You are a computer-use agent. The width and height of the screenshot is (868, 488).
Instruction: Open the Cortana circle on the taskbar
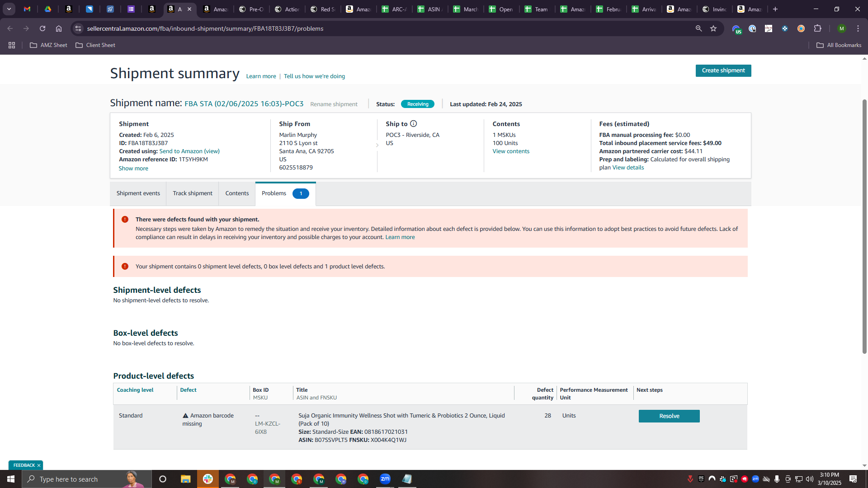click(163, 479)
